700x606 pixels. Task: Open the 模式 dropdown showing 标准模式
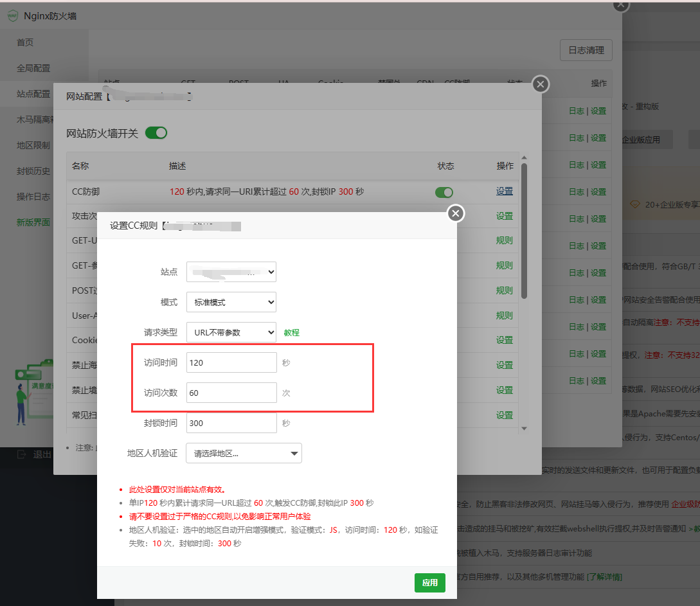(231, 302)
